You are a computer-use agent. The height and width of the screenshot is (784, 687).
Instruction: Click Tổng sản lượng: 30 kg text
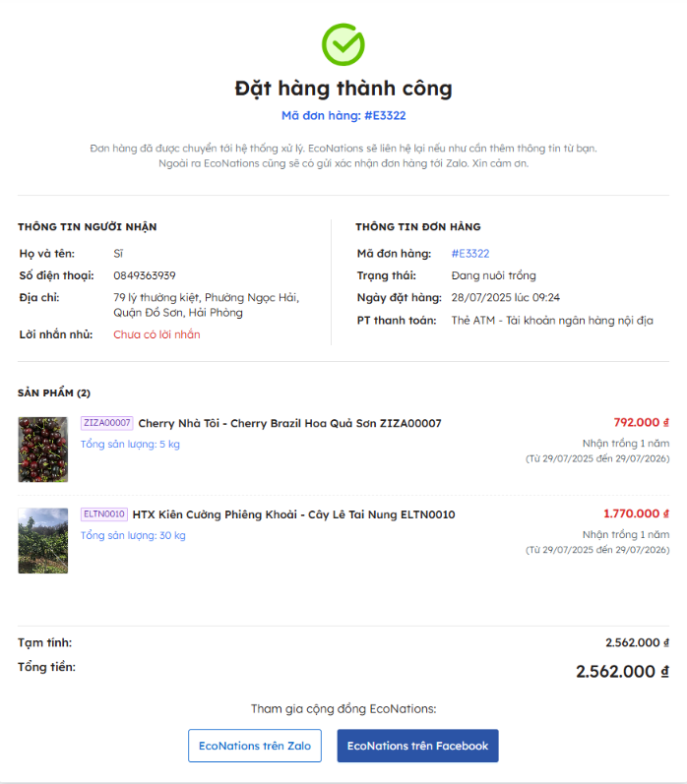pyautogui.click(x=133, y=535)
